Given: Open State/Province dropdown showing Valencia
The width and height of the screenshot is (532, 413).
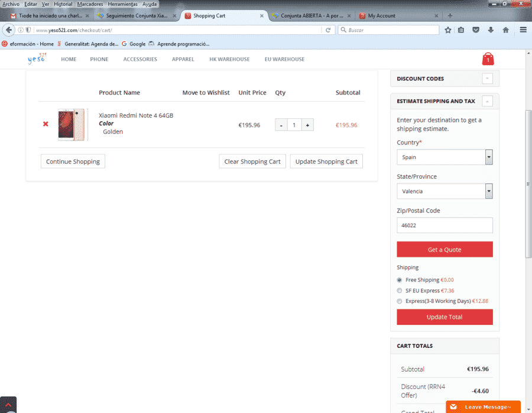Looking at the screenshot, I should click(445, 191).
